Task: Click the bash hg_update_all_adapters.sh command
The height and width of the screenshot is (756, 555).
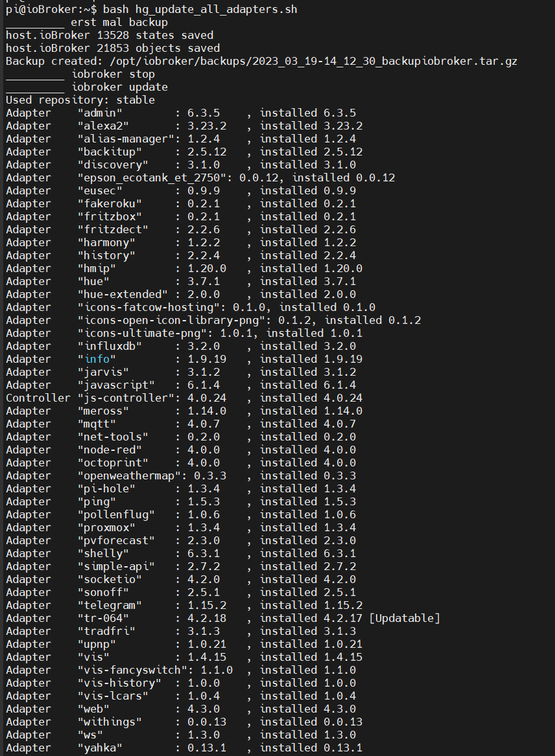Action: click(x=200, y=10)
